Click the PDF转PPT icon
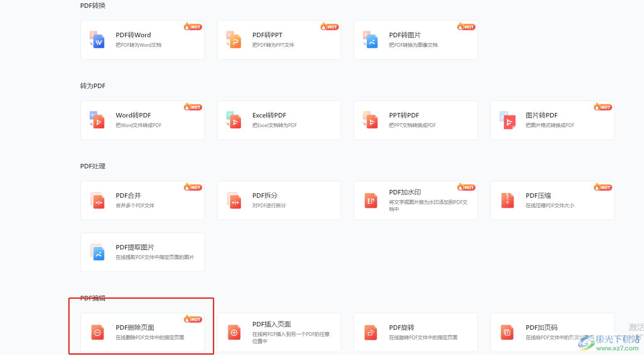The width and height of the screenshot is (644, 355). [234, 40]
